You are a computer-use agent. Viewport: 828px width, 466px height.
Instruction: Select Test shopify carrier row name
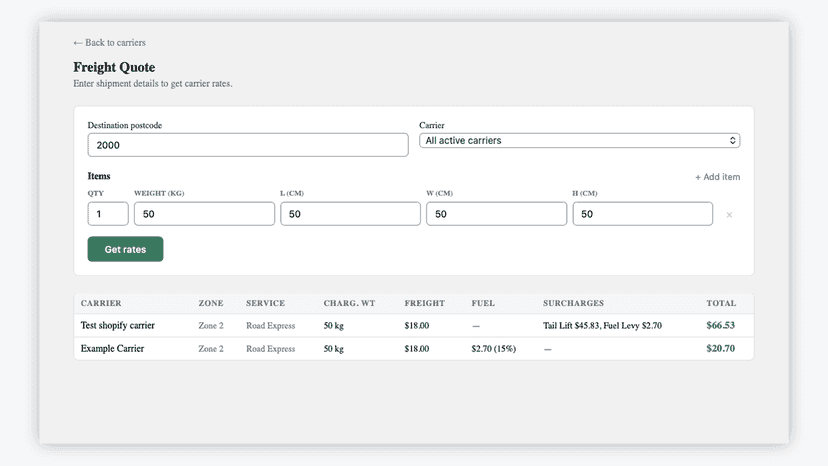(118, 325)
